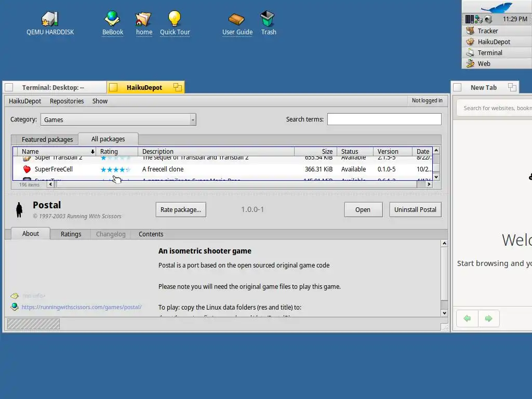Screen dimensions: 532x399
Task: Open the Category dropdown showing Games
Action: [118, 119]
